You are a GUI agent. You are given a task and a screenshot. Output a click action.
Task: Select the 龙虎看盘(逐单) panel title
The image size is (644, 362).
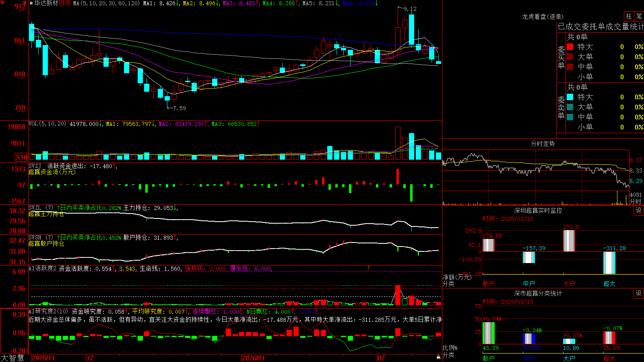click(x=543, y=16)
